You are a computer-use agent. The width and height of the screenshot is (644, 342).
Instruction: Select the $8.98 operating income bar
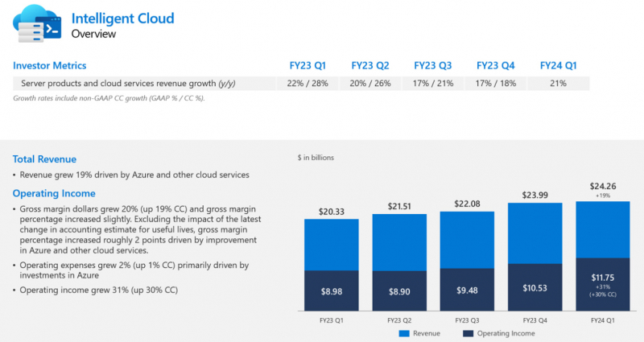click(x=331, y=293)
